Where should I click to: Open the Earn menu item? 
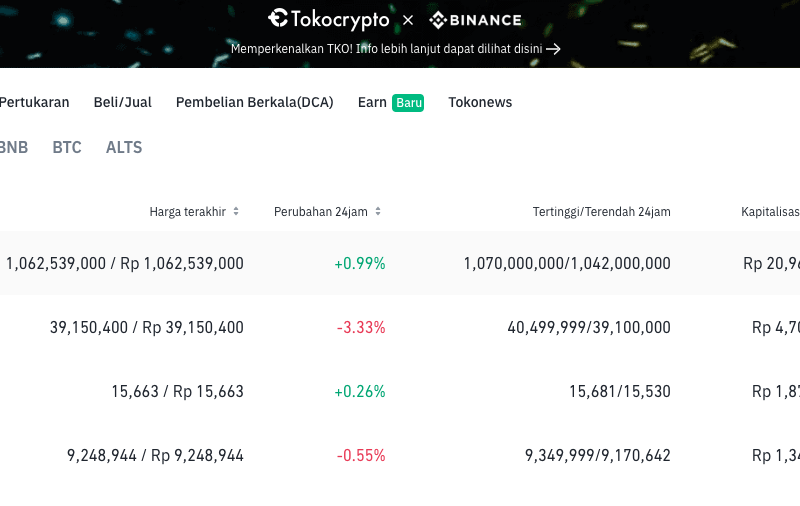pos(372,102)
